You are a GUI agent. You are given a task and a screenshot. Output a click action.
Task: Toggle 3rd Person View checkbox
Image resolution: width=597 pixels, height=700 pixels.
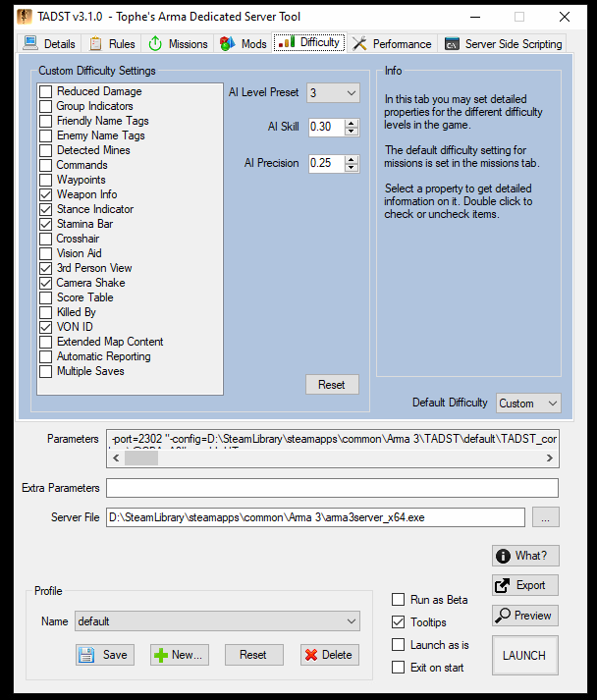(x=45, y=268)
